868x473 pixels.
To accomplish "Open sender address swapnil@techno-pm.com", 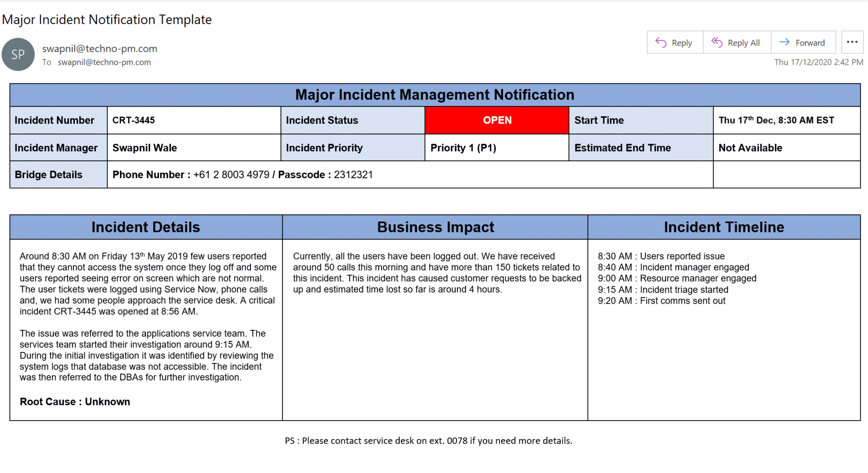I will 99,48.
